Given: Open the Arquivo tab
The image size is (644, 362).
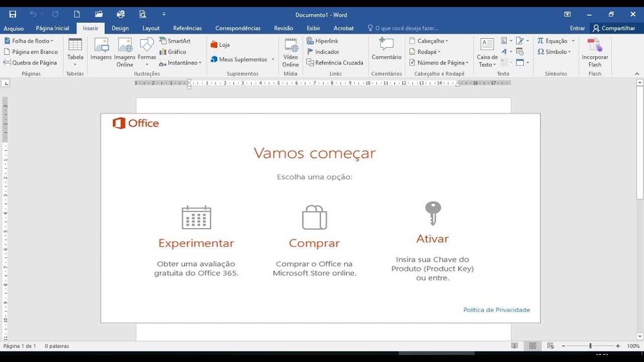Looking at the screenshot, I should 14,29.
